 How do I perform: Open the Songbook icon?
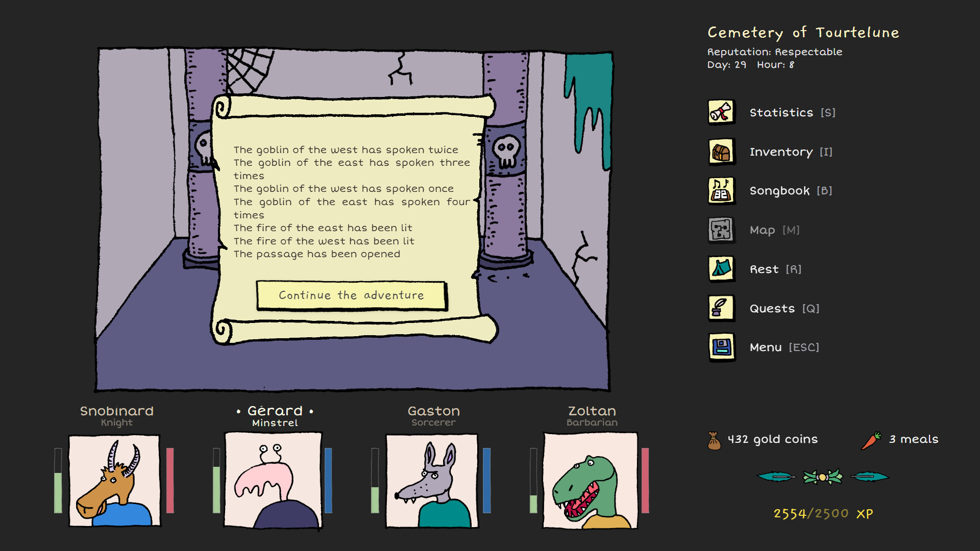pyautogui.click(x=721, y=191)
